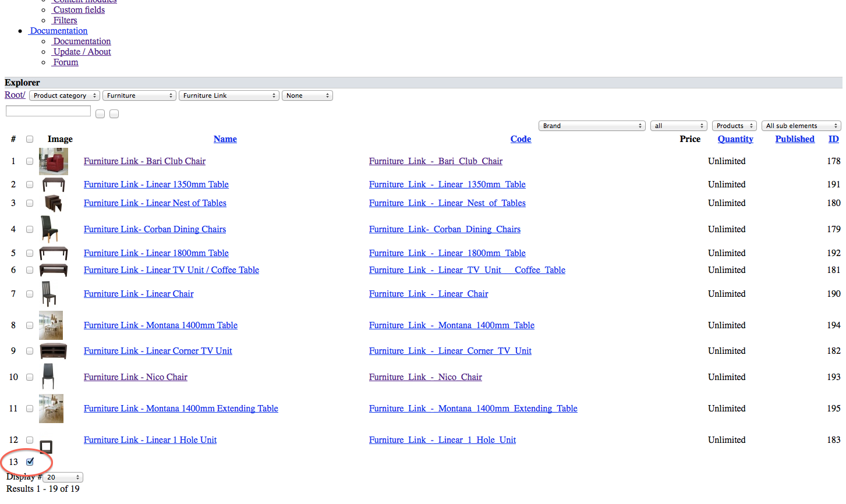Viewport: 846px width, 504px height.
Task: Tick the checkbox for Corban Dining Chairs row
Action: pyautogui.click(x=30, y=229)
